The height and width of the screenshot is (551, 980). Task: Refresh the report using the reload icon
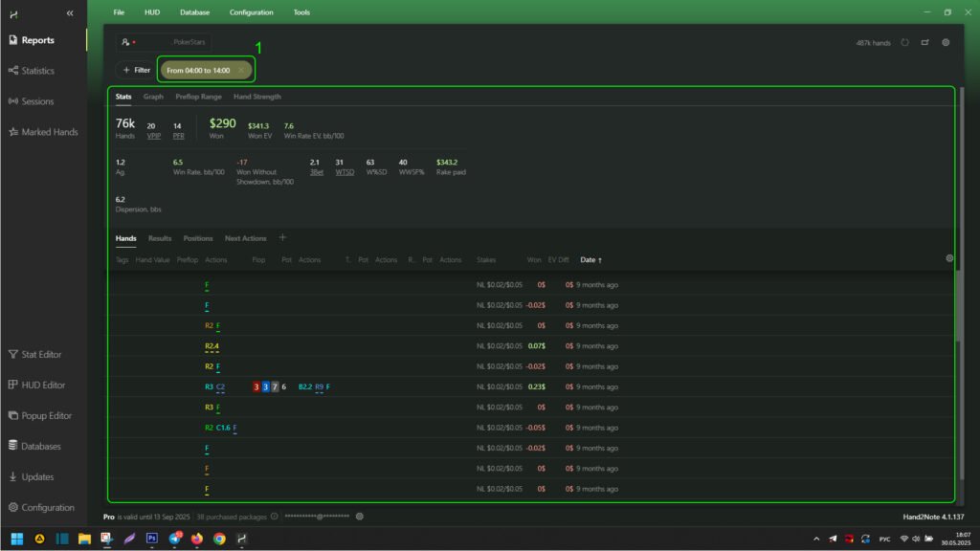coord(905,43)
